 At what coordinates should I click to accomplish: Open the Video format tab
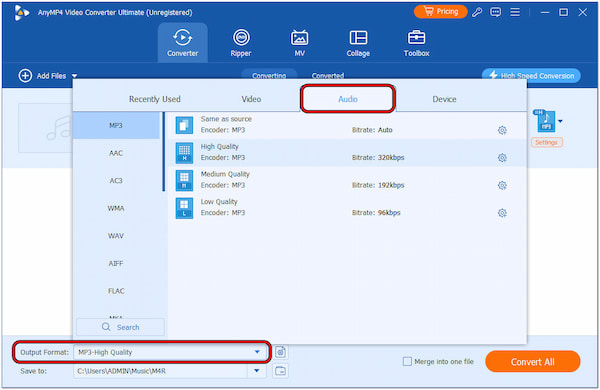[251, 99]
